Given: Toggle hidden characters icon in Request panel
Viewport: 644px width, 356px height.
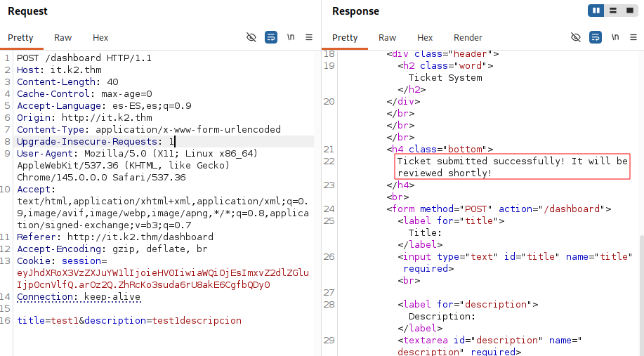Looking at the screenshot, I should click(x=251, y=37).
